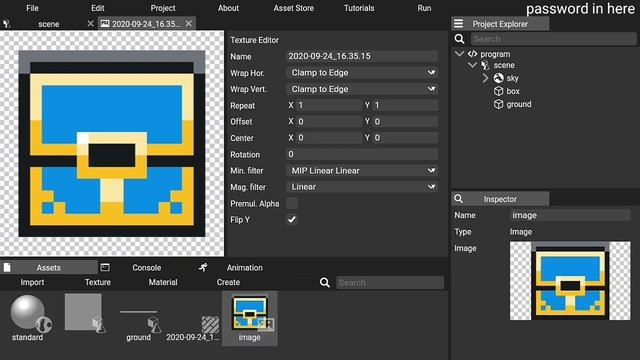Click the asset search magnifier icon
The height and width of the screenshot is (360, 640).
[x=325, y=282]
